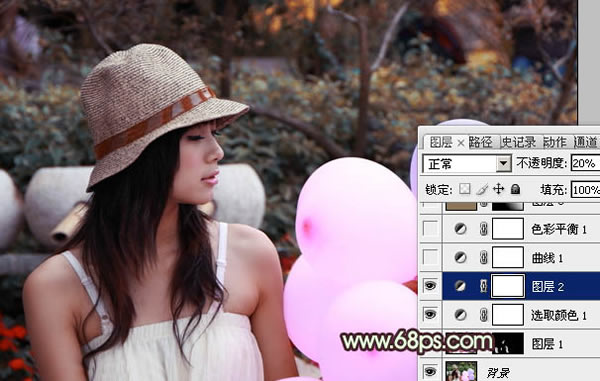Switch to the 路径 tab
600x381 pixels.
(480, 142)
